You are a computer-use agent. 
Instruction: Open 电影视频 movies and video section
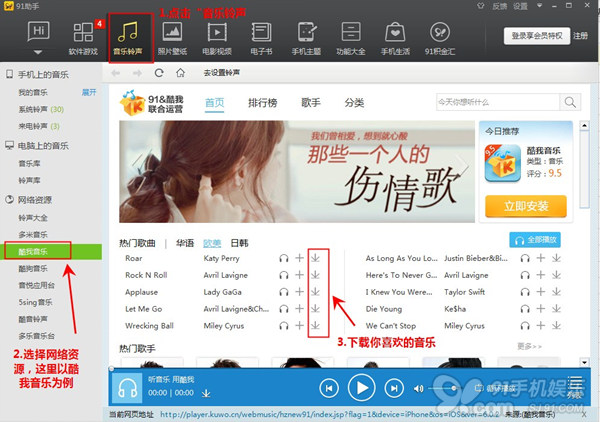(x=217, y=37)
